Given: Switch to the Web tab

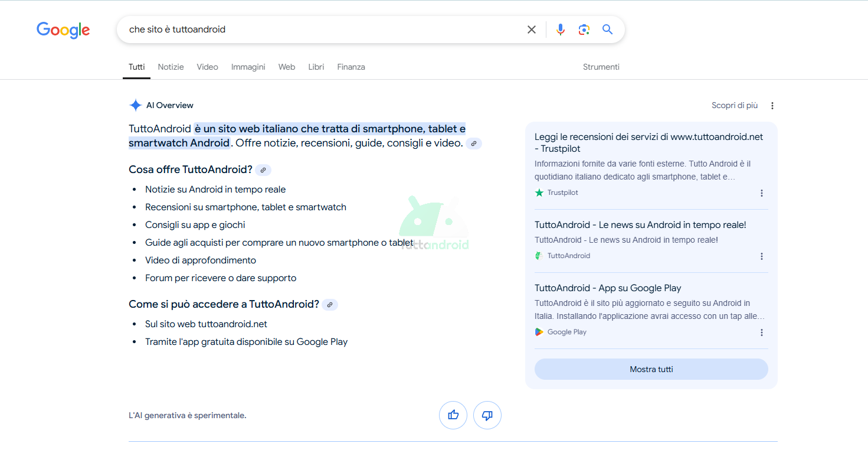Looking at the screenshot, I should [287, 67].
